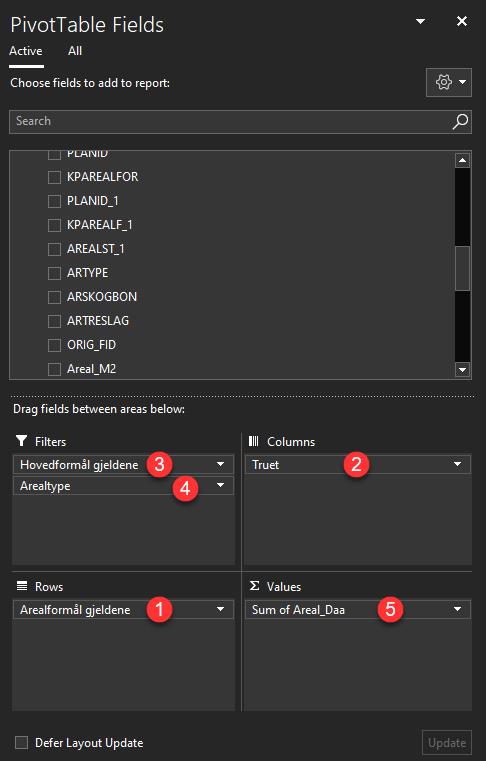Click into the Search fields box
This screenshot has width=486, height=761.
click(x=230, y=121)
